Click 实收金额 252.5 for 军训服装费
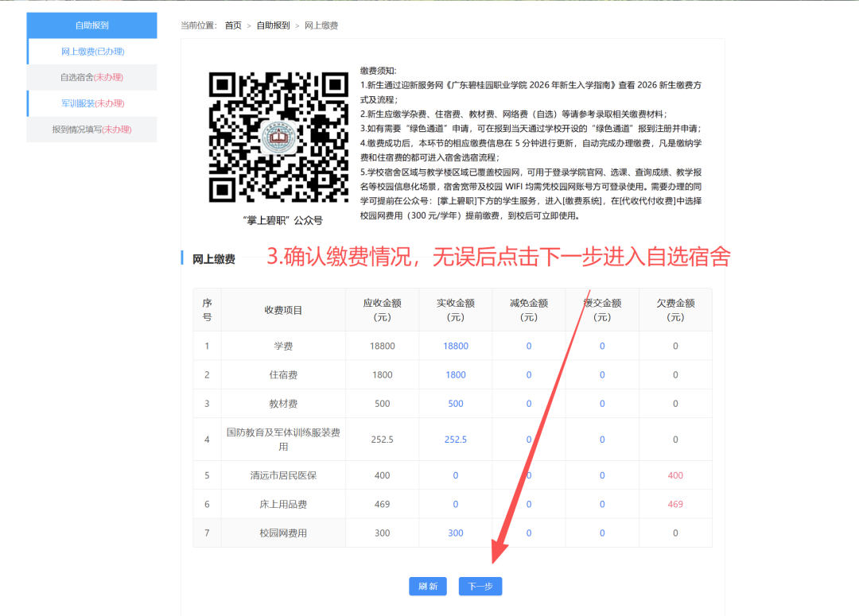The height and width of the screenshot is (616, 859). (x=456, y=440)
